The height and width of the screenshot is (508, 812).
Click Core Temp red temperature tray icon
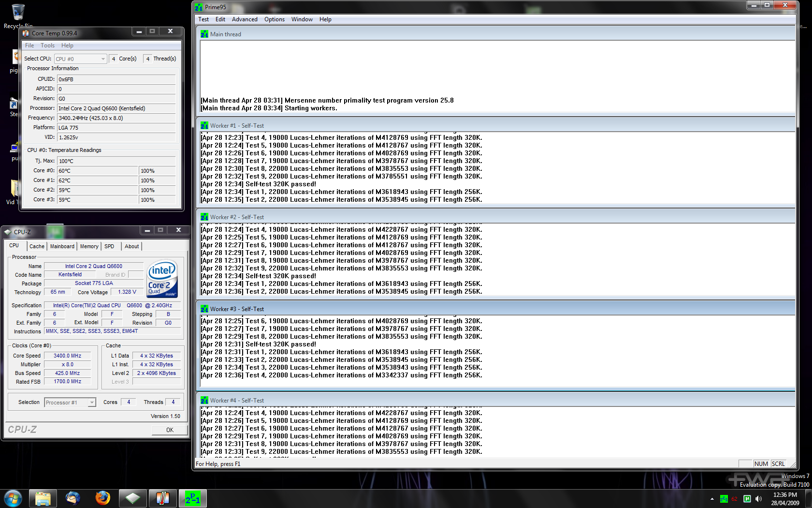coord(735,499)
